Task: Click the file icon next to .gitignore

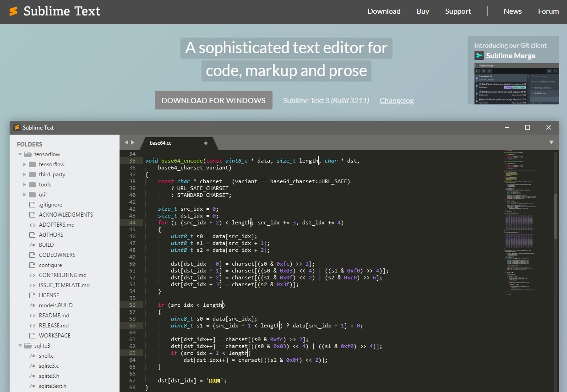Action: pyautogui.click(x=32, y=205)
